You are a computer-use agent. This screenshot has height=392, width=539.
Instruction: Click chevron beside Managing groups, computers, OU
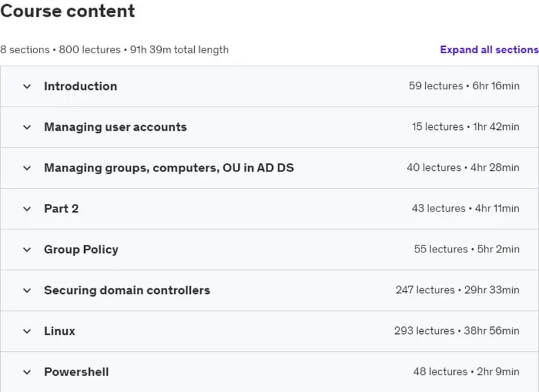coord(27,168)
